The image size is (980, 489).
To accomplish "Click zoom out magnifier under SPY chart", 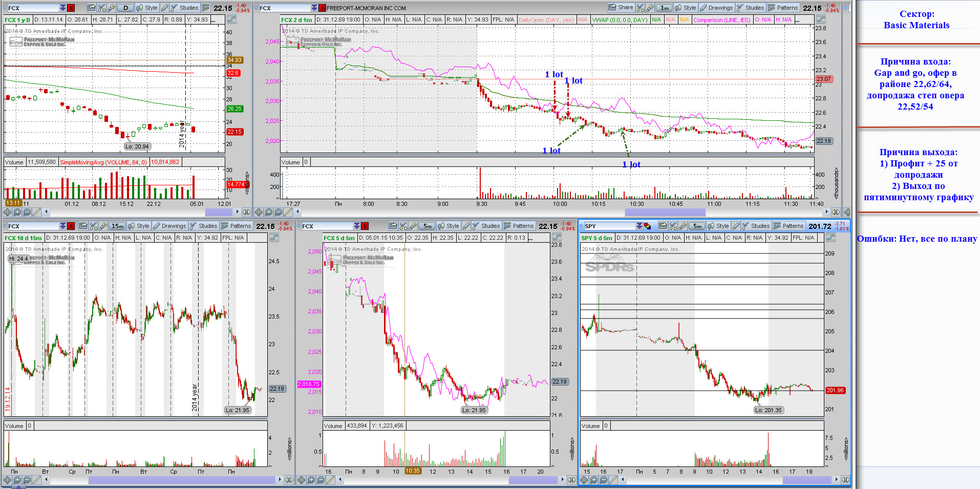I will [x=604, y=480].
